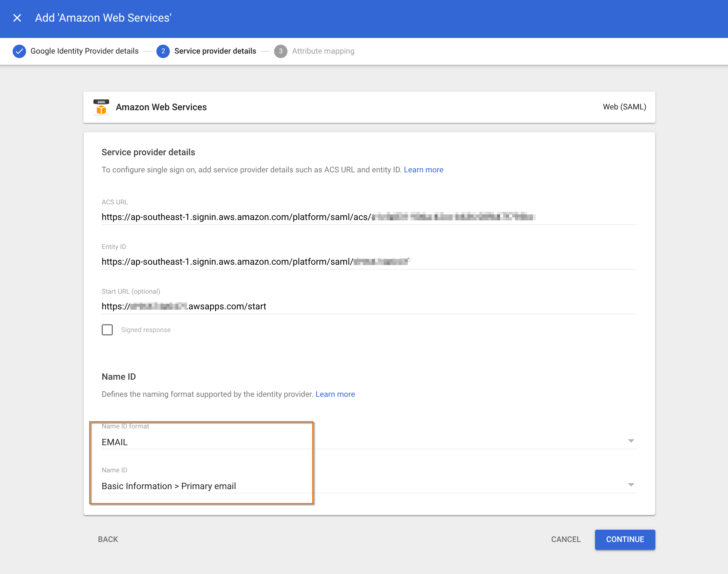Click the EMAIL Name ID format value

click(115, 442)
